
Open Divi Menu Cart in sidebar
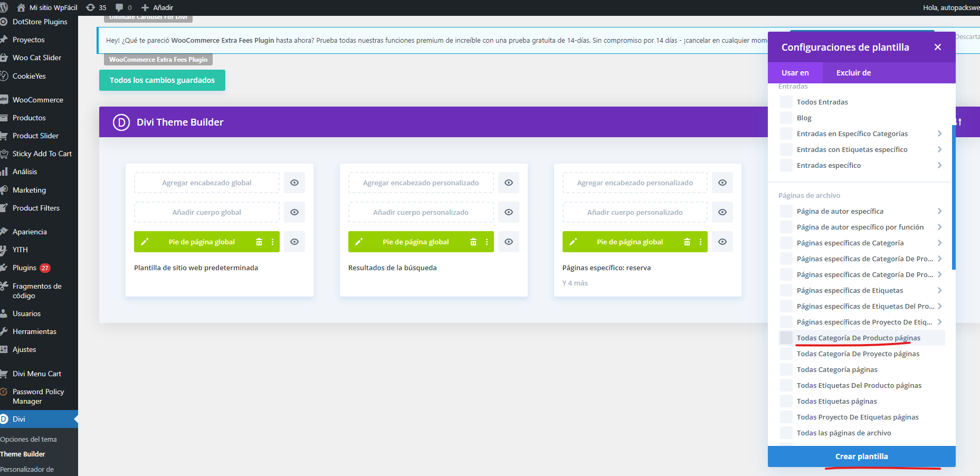tap(37, 374)
